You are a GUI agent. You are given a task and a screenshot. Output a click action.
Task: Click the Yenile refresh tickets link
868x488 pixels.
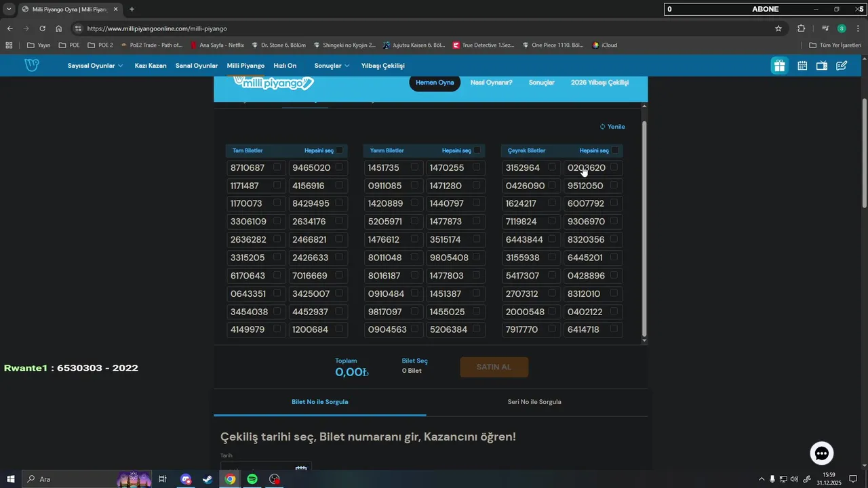point(612,127)
